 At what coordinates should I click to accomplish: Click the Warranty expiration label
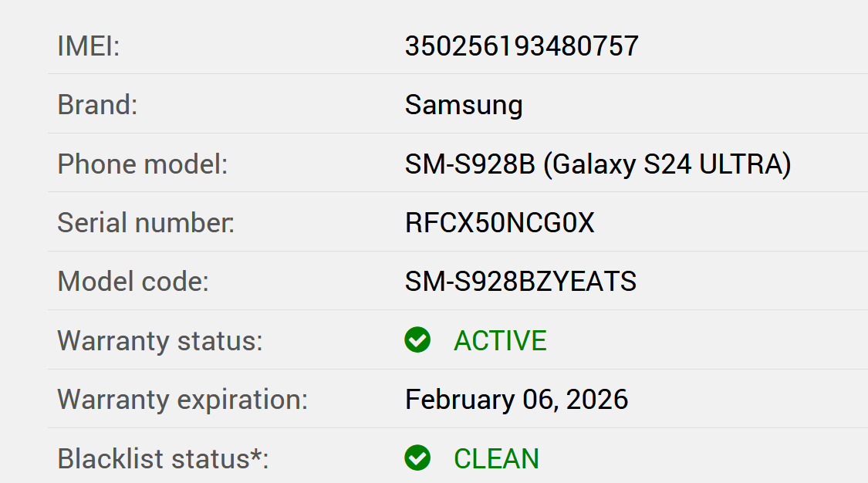[x=182, y=400]
